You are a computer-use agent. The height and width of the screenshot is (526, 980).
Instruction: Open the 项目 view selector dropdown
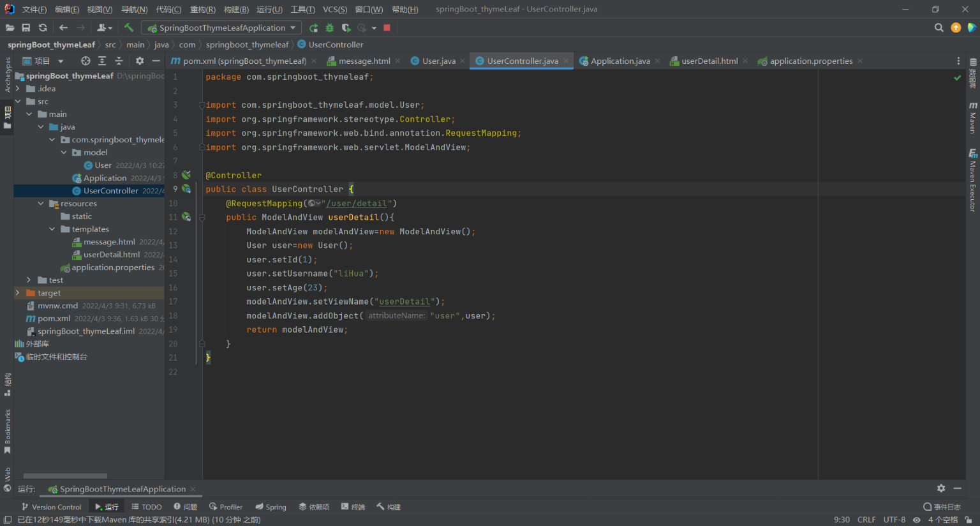(43, 61)
